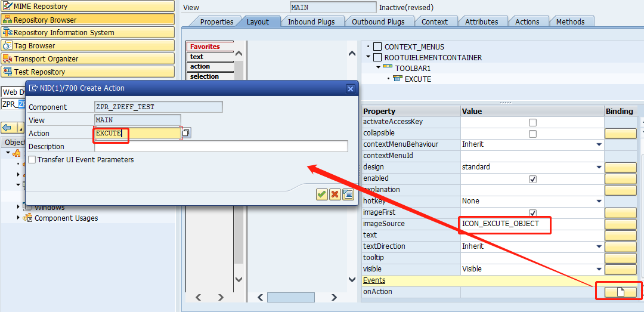The image size is (644, 312).
Task: Open Test Repository
Action: [x=88, y=72]
